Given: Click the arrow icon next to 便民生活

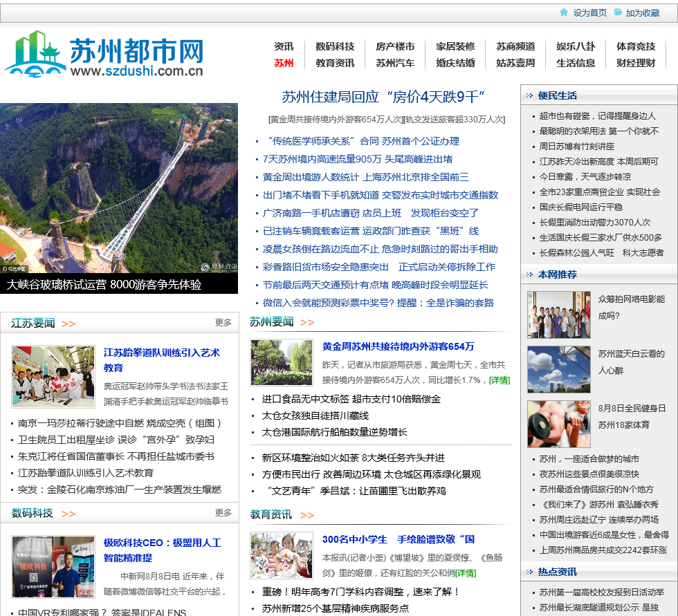Looking at the screenshot, I should [x=529, y=95].
